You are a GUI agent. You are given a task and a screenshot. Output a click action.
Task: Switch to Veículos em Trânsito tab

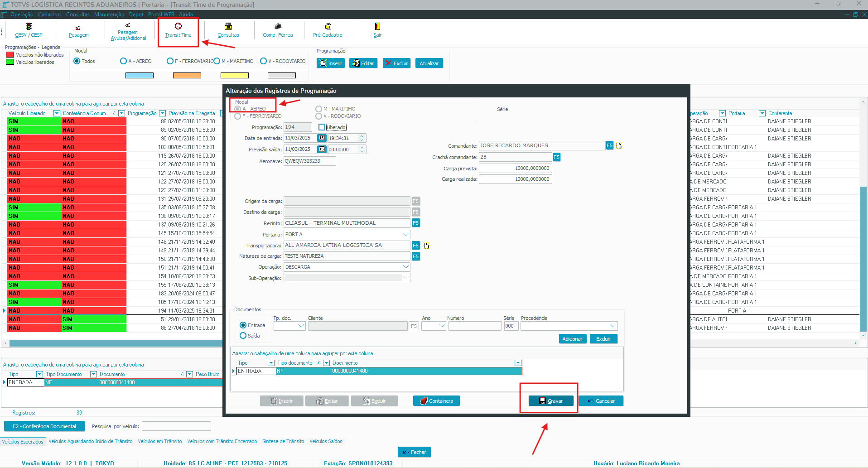point(160,441)
